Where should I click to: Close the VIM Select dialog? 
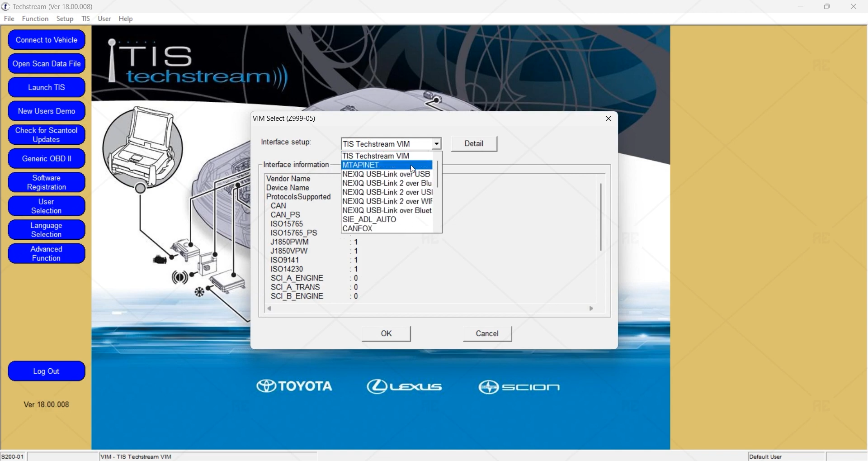click(x=608, y=119)
